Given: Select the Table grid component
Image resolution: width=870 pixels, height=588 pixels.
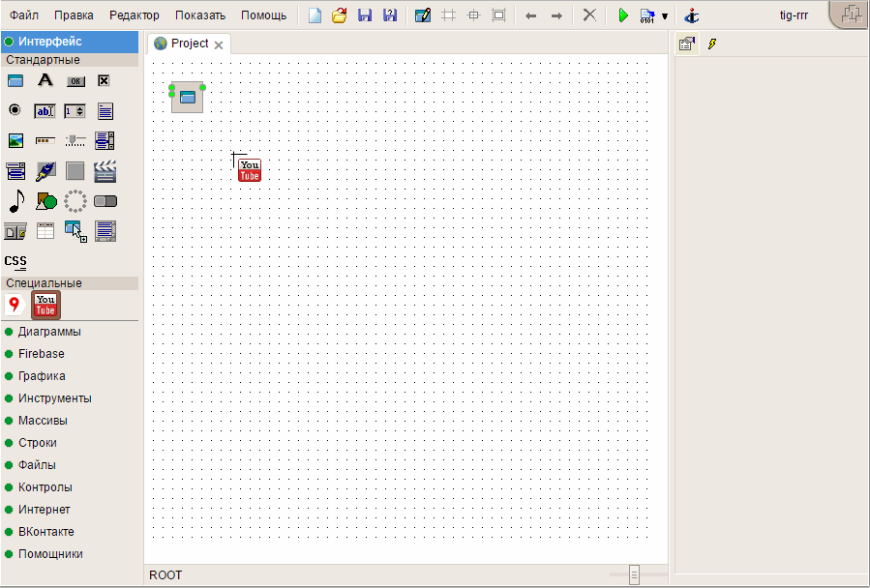Looking at the screenshot, I should coord(45,231).
